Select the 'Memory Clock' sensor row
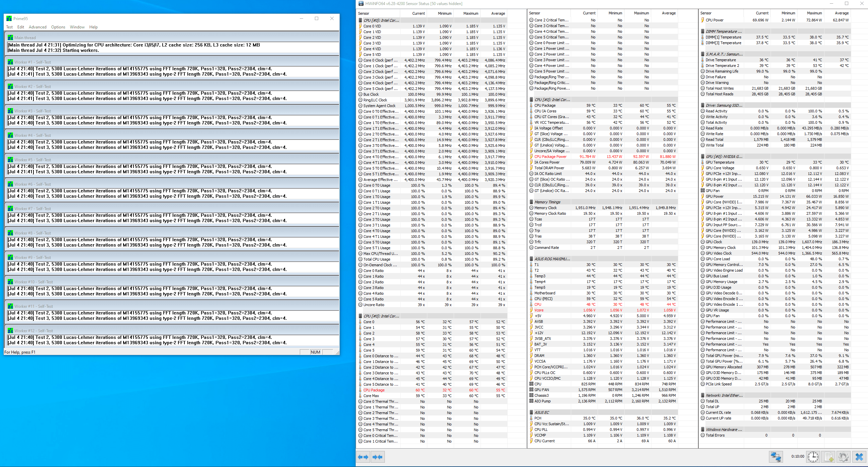Screen dimensions: 868x467 [603, 207]
